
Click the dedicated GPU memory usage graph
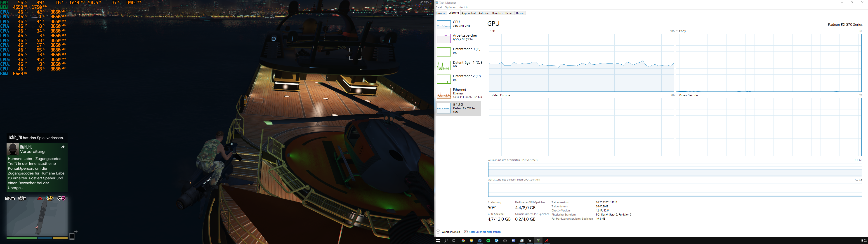pyautogui.click(x=675, y=169)
